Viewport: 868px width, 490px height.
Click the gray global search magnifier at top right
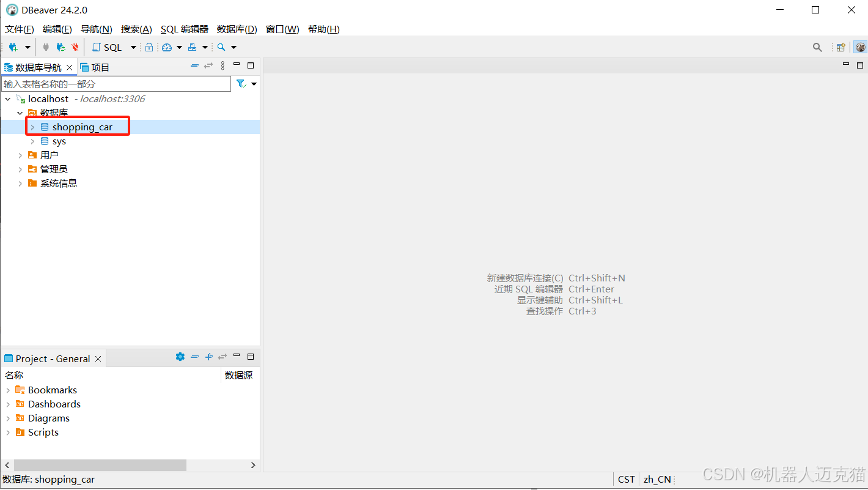[x=817, y=47]
